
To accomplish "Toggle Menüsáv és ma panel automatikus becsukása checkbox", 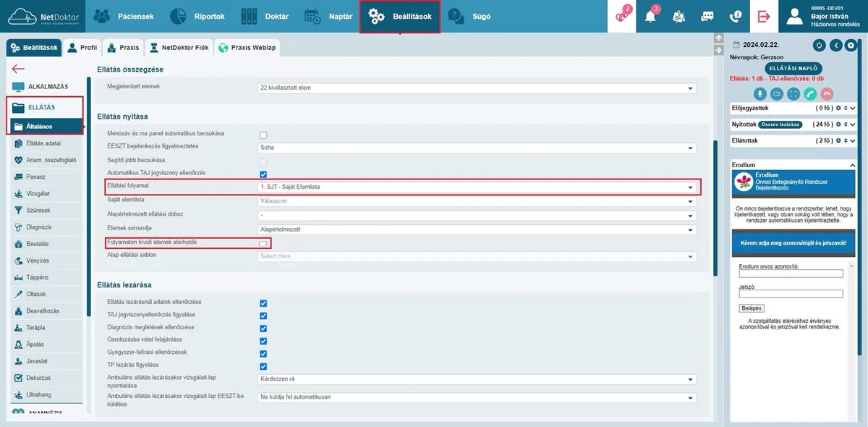I will 263,135.
